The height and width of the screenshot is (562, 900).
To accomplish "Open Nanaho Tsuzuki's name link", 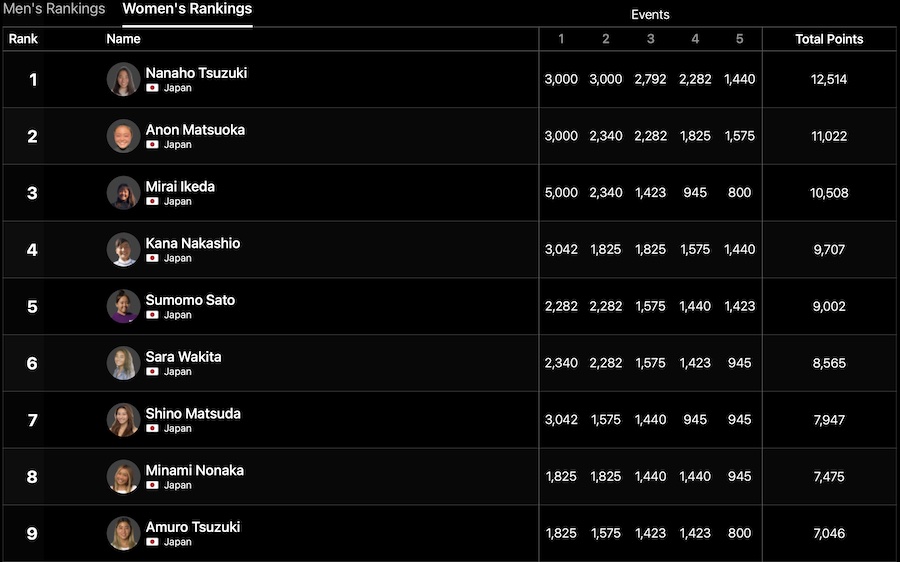I will 196,73.
